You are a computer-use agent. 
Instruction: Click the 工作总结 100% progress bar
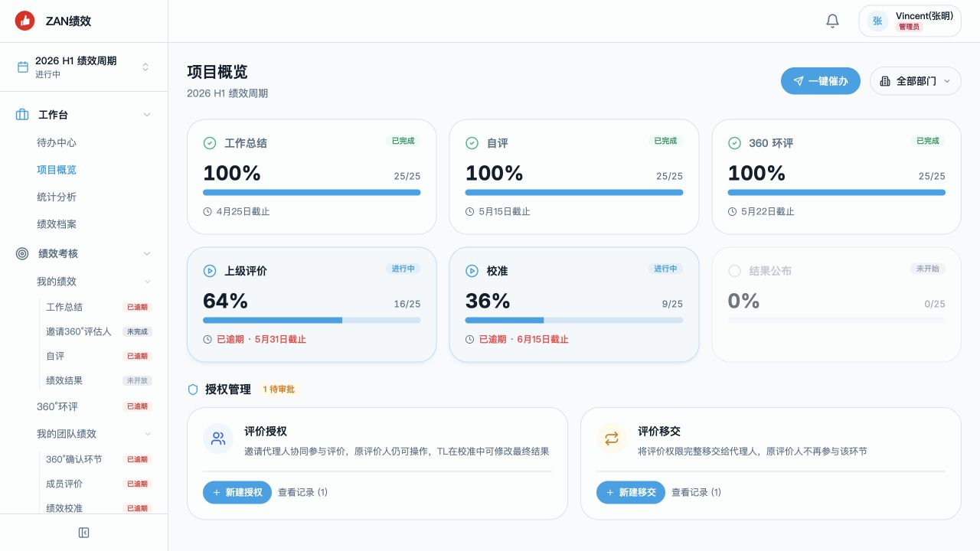pyautogui.click(x=312, y=192)
